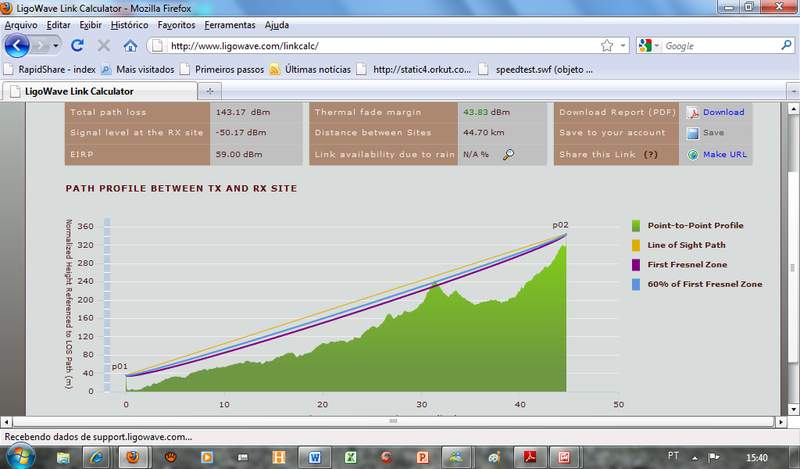Open the Exibir menu

tap(90, 25)
